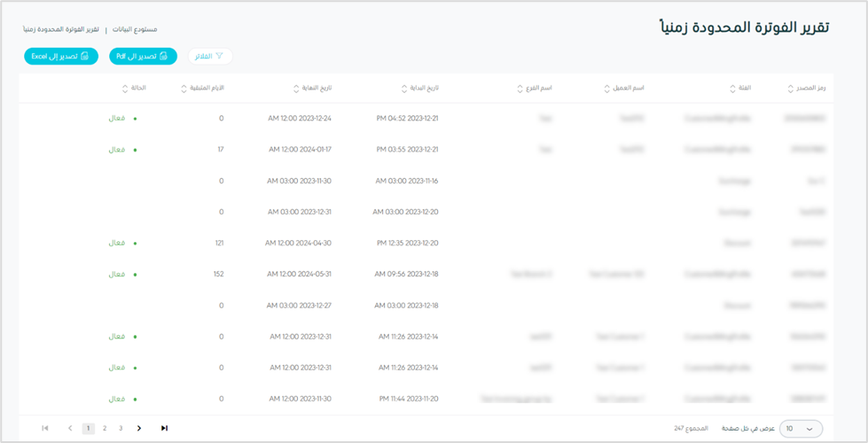Viewport: 868px width, 443px height.
Task: Sort by الحالة status column icon
Action: [124, 89]
